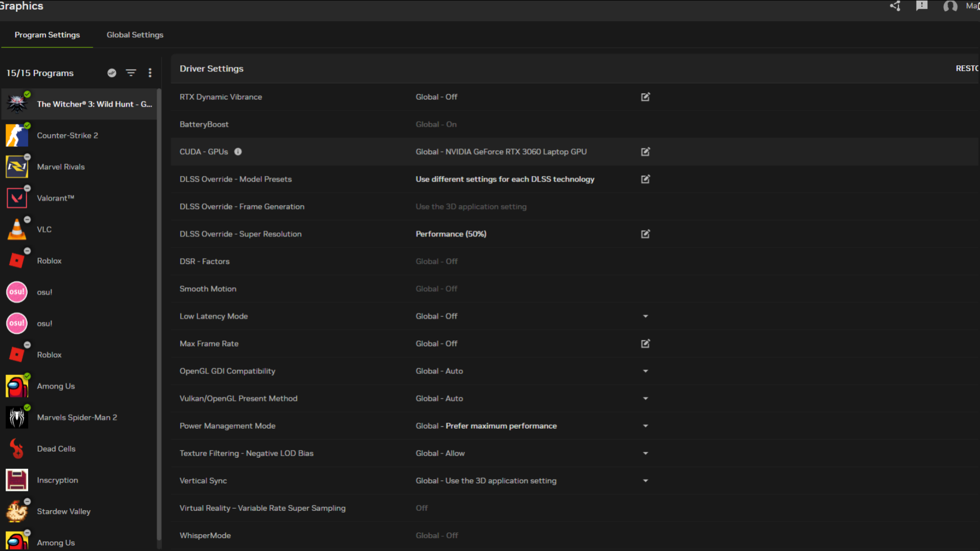Select Inscryption floppy icon
The height and width of the screenshot is (551, 980).
click(x=17, y=480)
